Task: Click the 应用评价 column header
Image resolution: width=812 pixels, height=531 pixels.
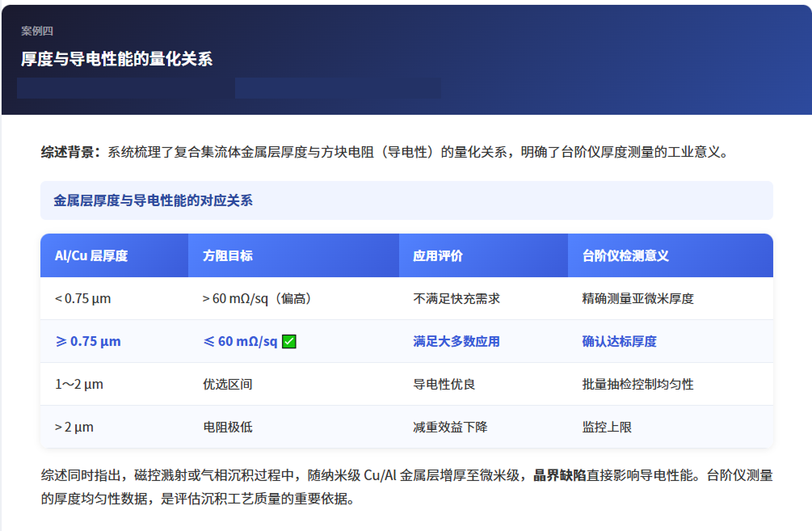Action: 439,255
